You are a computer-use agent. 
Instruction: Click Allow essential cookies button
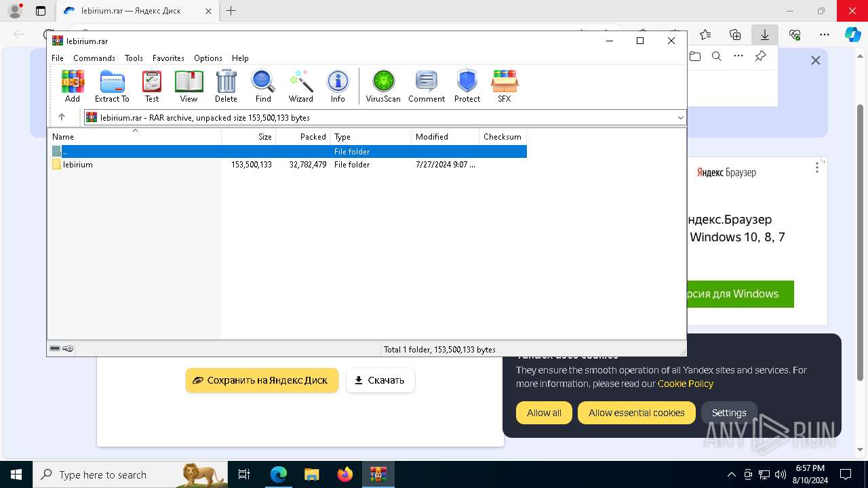point(636,413)
